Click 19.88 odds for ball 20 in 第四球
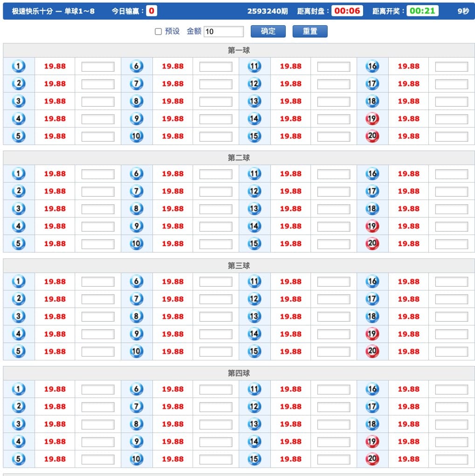Image resolution: width=475 pixels, height=476 pixels. click(408, 459)
